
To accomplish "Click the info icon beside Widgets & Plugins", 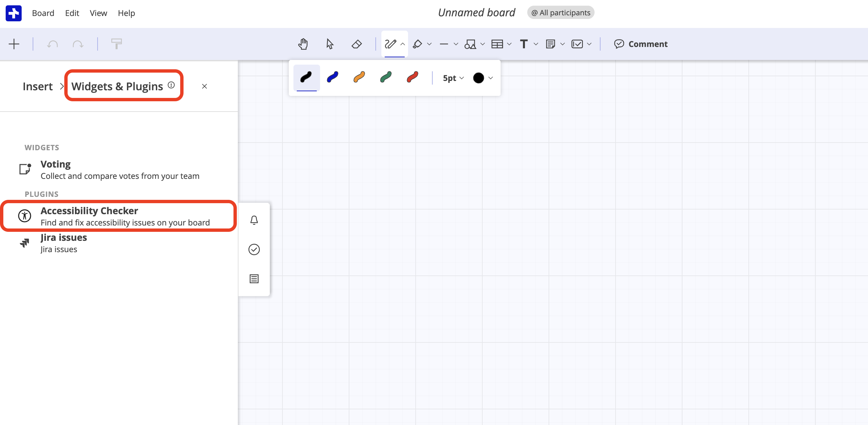I will point(171,85).
